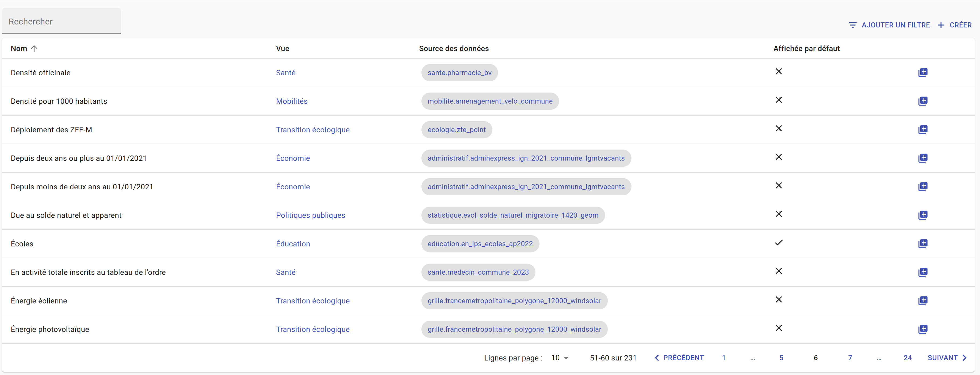Open Économie link for Depuis deux ans row
The image size is (980, 375).
tap(293, 158)
